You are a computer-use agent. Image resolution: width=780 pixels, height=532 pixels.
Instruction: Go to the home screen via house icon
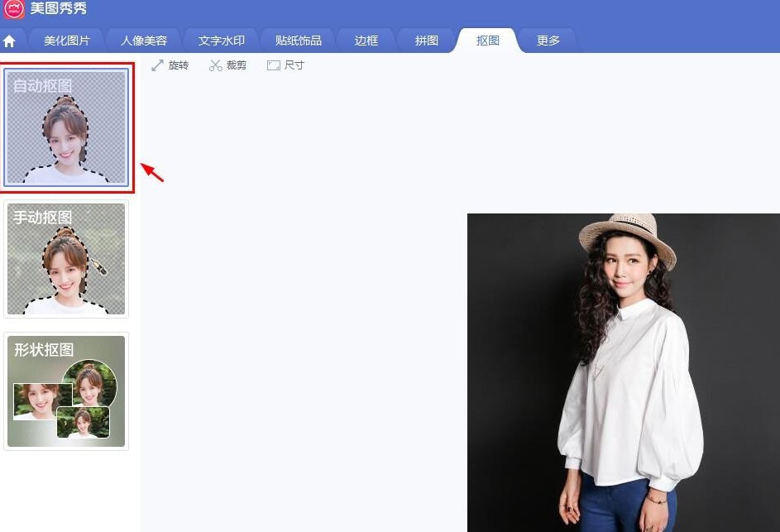[x=10, y=41]
